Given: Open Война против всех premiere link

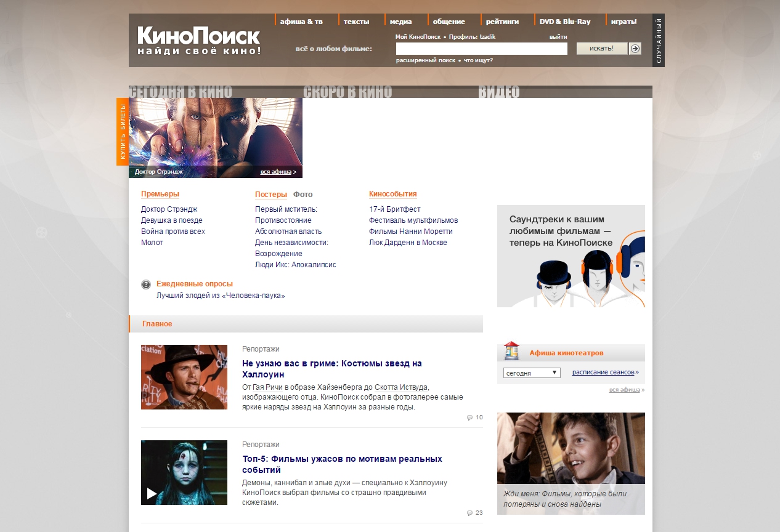Looking at the screenshot, I should click(173, 232).
